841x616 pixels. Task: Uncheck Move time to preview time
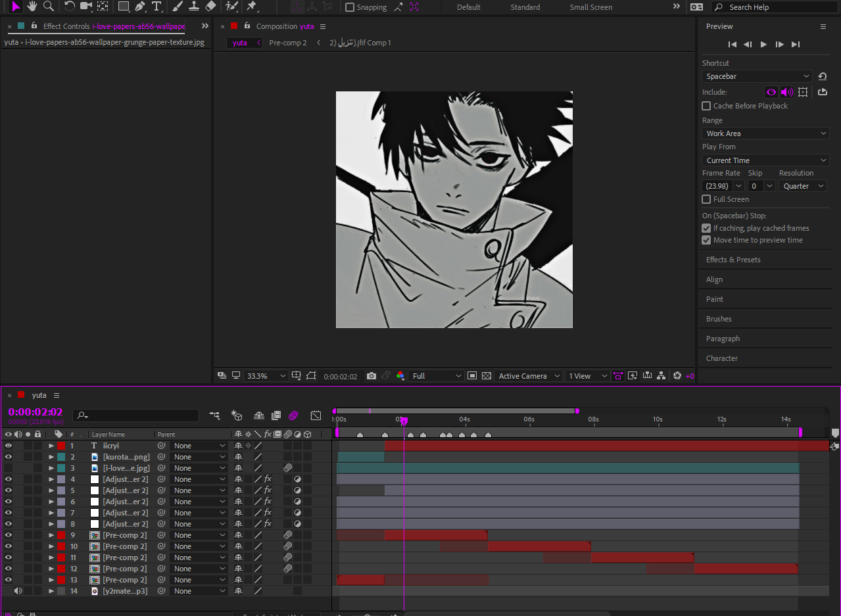(x=706, y=240)
